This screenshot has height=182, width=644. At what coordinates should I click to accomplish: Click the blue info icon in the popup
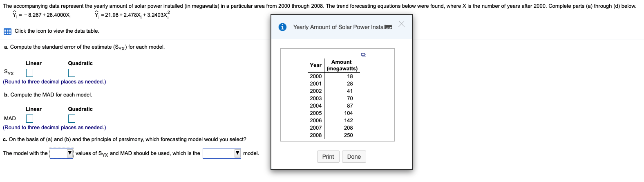282,27
